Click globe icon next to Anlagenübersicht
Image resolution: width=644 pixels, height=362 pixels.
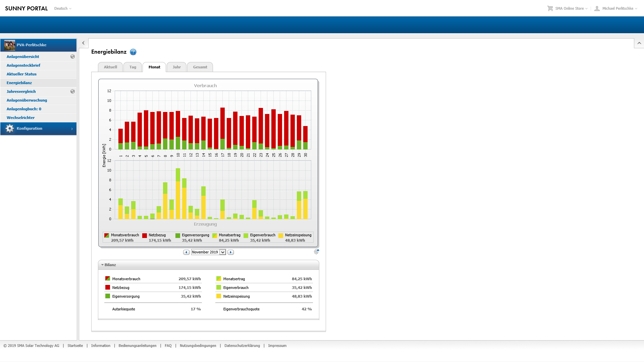(72, 57)
